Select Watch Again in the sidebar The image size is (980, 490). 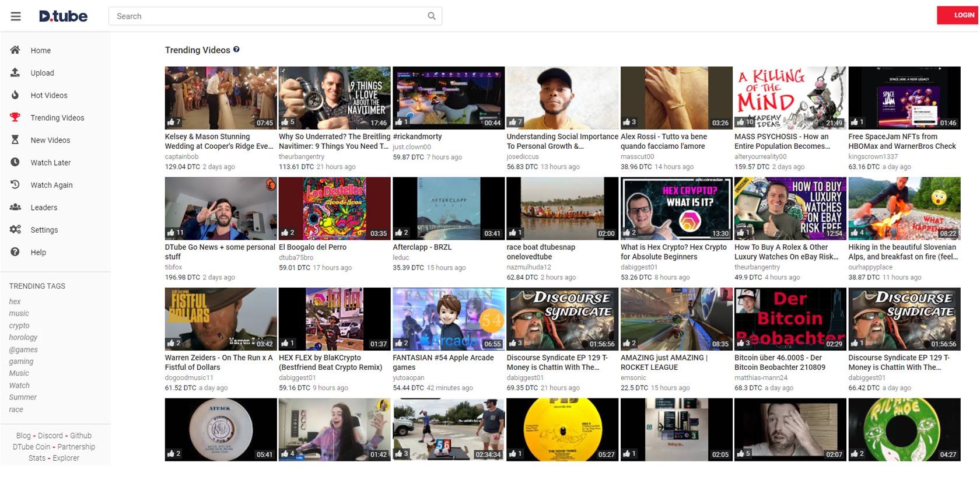tap(51, 185)
